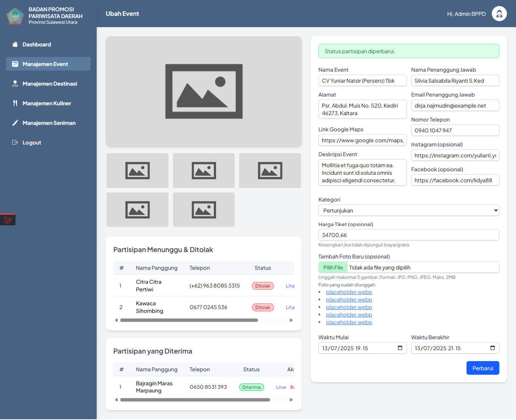Image resolution: width=516 pixels, height=420 pixels.
Task: Click phone number (+62) 963 8085 3315
Action: (x=215, y=286)
